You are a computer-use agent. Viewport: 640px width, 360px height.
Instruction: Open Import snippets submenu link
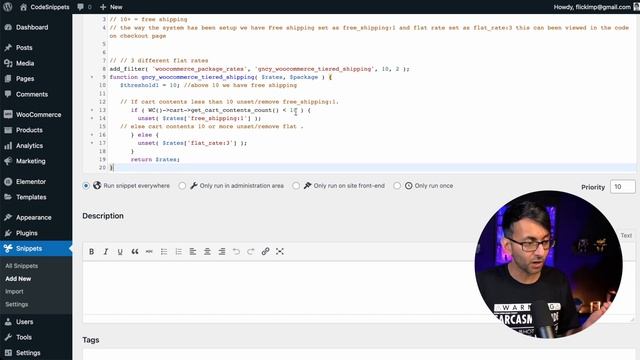[14, 291]
